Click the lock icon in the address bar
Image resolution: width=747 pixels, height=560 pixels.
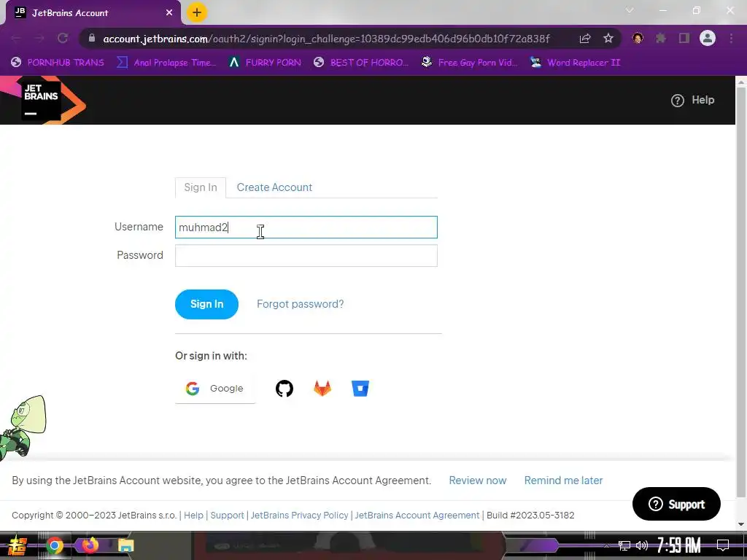pyautogui.click(x=92, y=39)
